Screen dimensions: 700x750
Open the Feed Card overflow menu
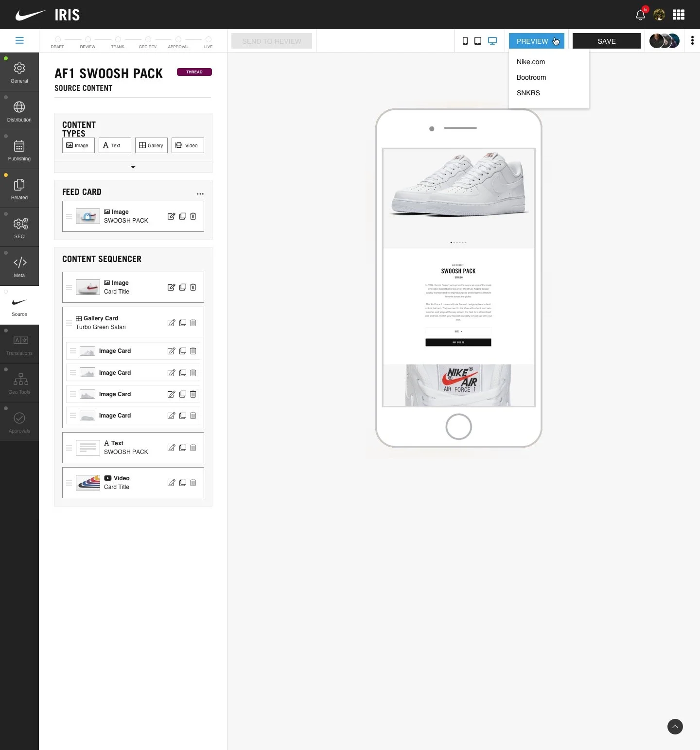[x=200, y=193]
